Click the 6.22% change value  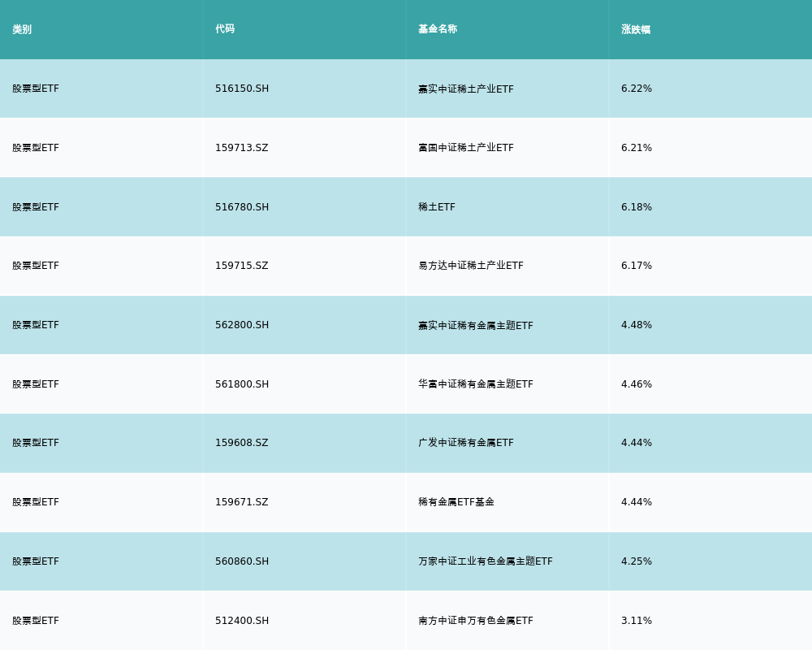coord(637,89)
